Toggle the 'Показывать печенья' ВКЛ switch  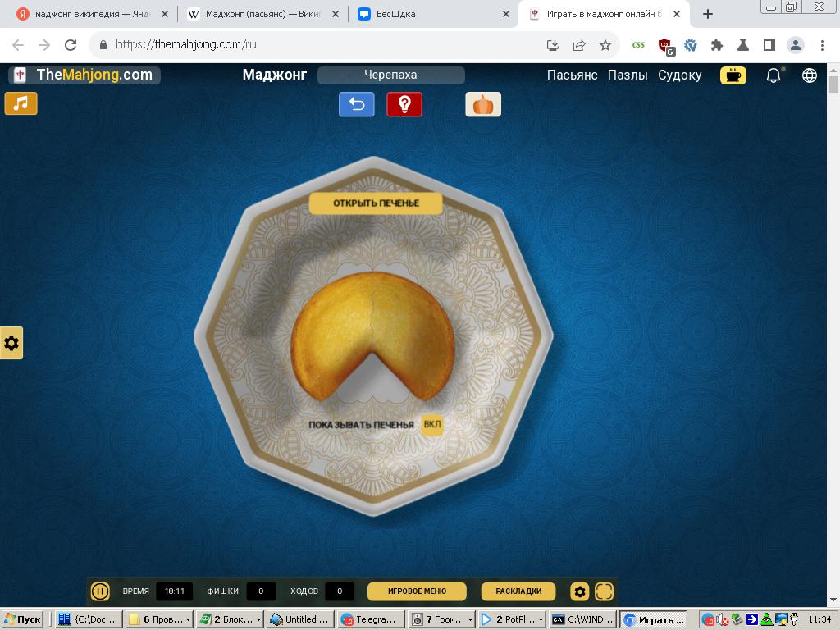pyautogui.click(x=431, y=425)
